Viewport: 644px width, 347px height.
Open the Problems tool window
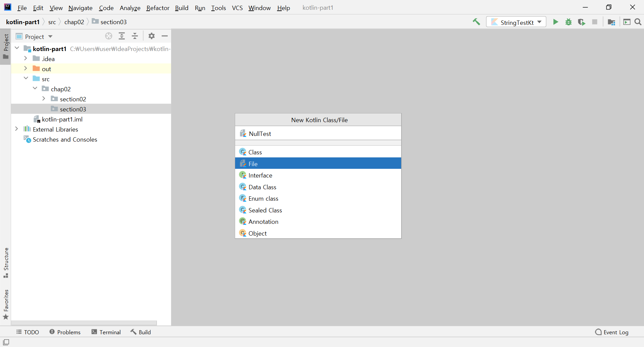coord(65,332)
